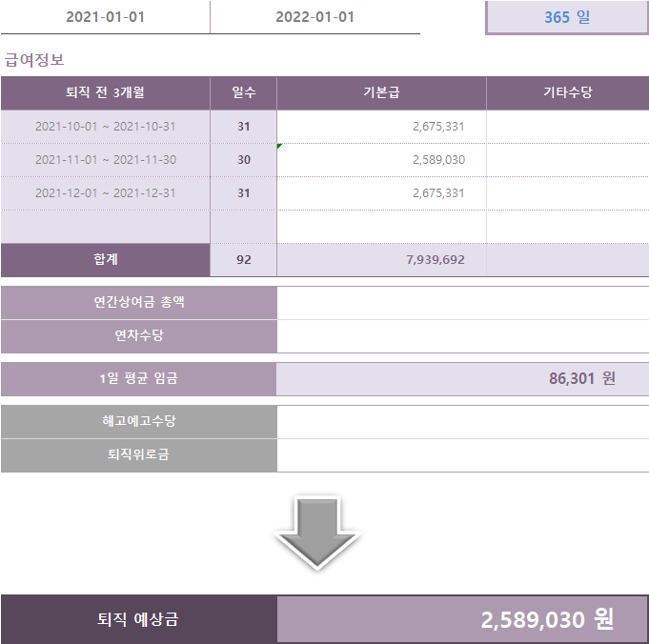This screenshot has height=644, width=649.
Task: Select the 2021-11-01 ~ 2021-11-30 period cell
Action: click(x=105, y=160)
